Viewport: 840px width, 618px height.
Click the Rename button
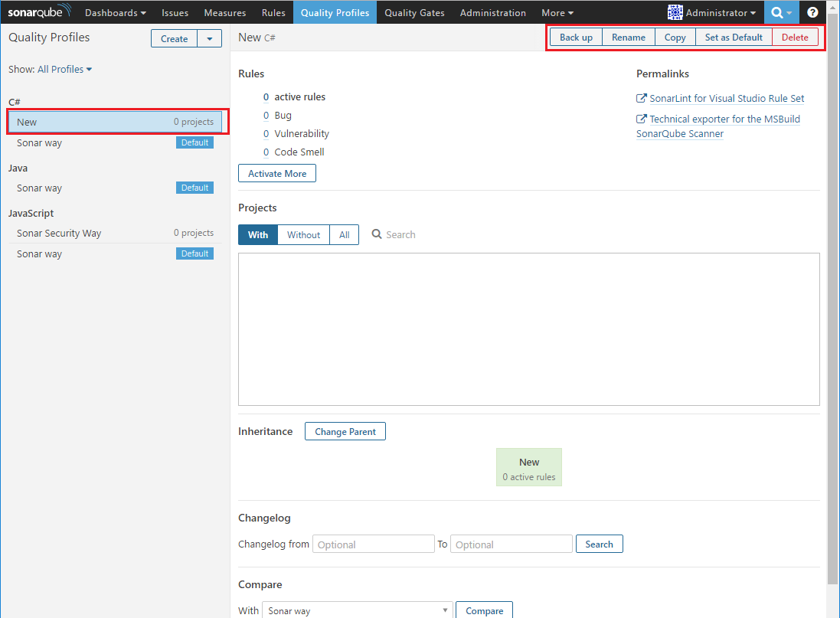pos(629,37)
